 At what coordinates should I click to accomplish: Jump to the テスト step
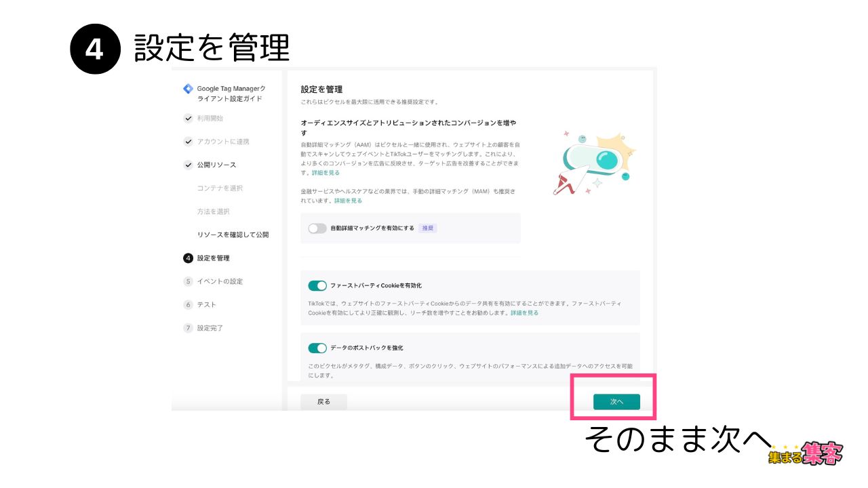(207, 305)
